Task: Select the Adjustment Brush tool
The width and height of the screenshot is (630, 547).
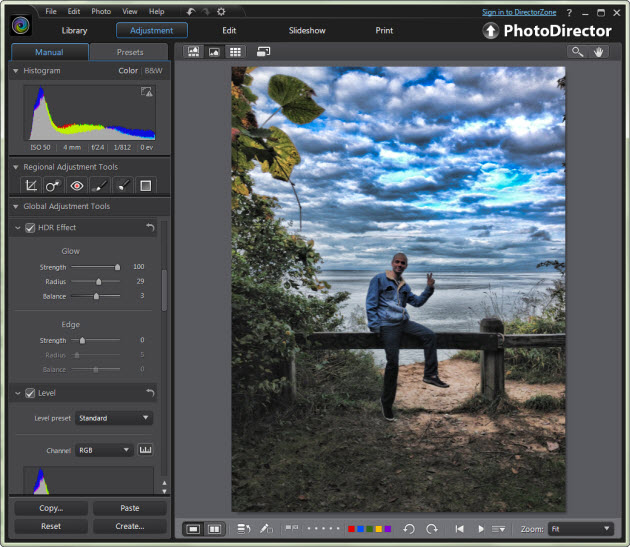Action: pyautogui.click(x=100, y=185)
